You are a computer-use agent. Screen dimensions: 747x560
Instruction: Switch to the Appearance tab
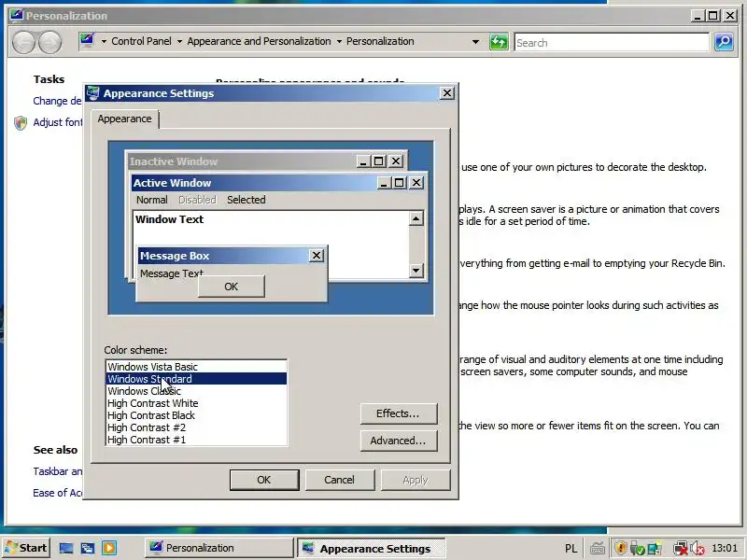(125, 119)
